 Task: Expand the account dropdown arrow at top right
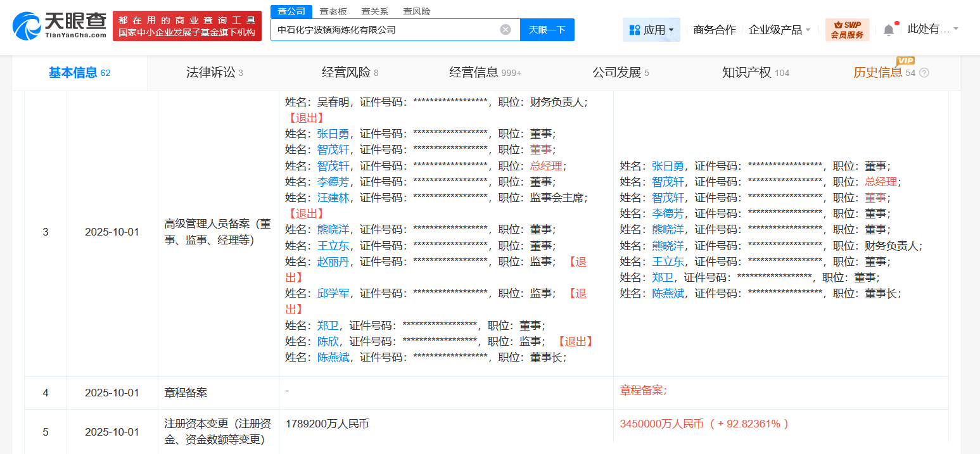[x=957, y=28]
